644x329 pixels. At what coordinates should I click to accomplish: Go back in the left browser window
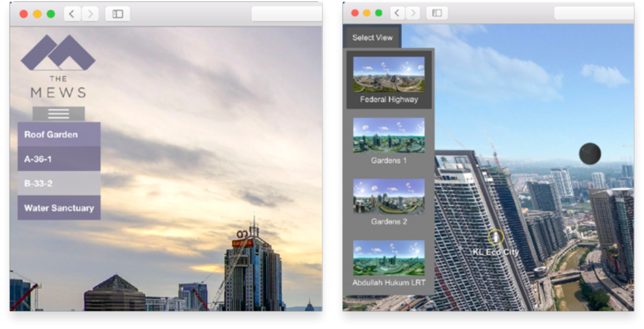click(x=72, y=14)
